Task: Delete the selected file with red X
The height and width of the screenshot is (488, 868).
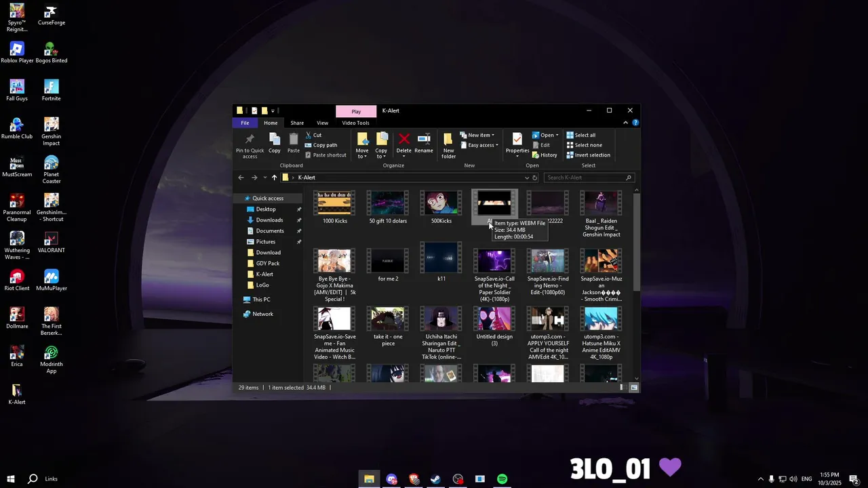Action: [404, 144]
